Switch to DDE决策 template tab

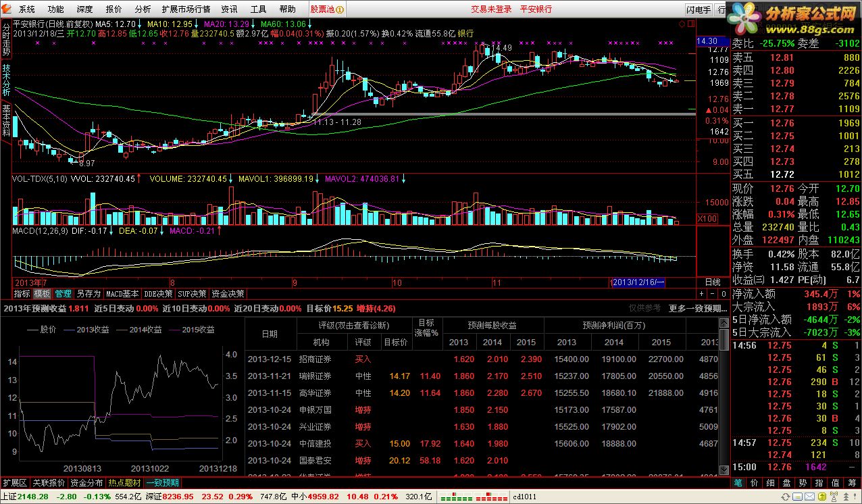point(158,294)
